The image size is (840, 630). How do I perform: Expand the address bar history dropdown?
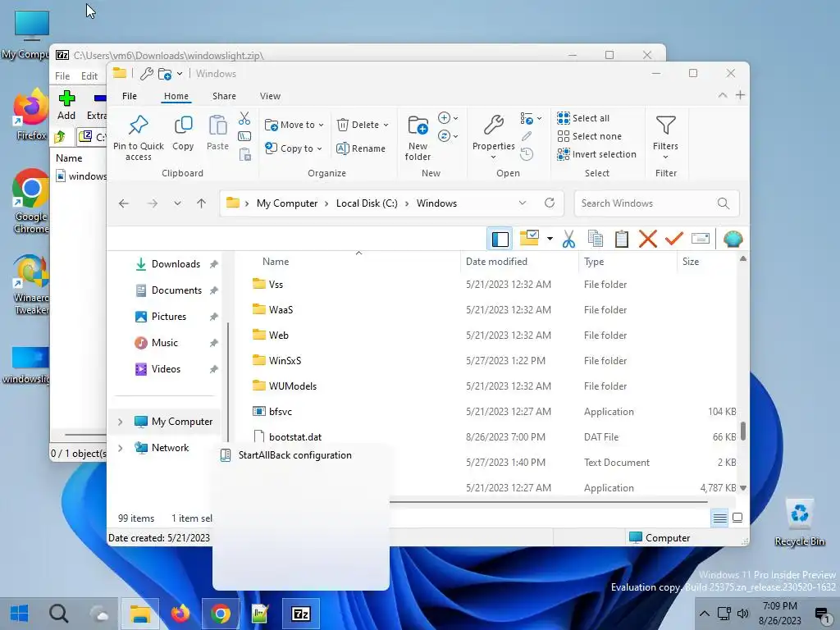523,203
